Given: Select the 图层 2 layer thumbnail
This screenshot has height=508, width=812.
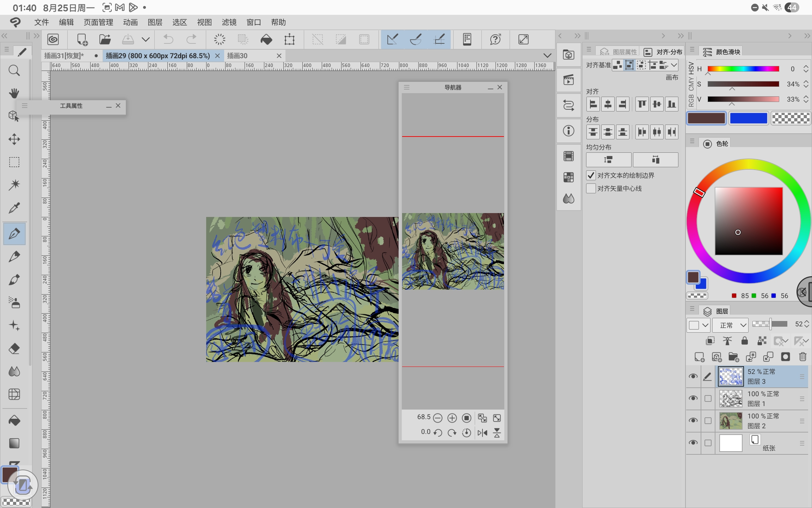Looking at the screenshot, I should click(x=730, y=421).
